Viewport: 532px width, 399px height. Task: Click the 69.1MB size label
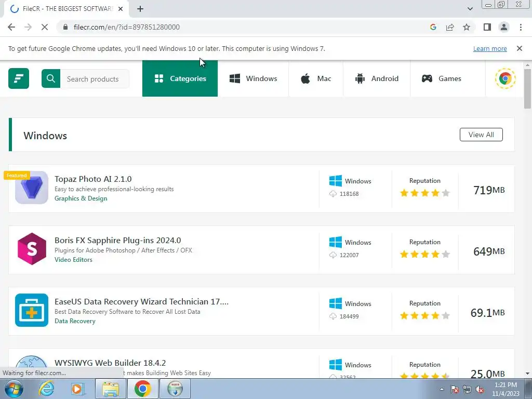click(487, 312)
